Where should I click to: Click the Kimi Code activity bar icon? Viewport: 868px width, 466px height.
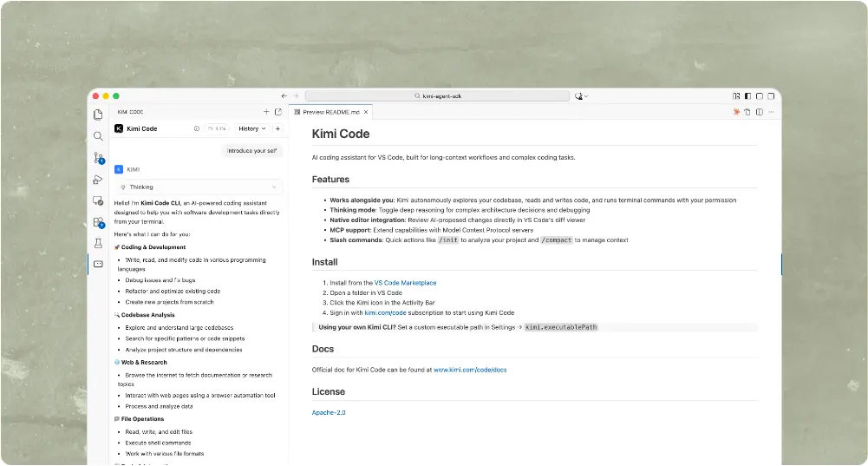tap(98, 264)
